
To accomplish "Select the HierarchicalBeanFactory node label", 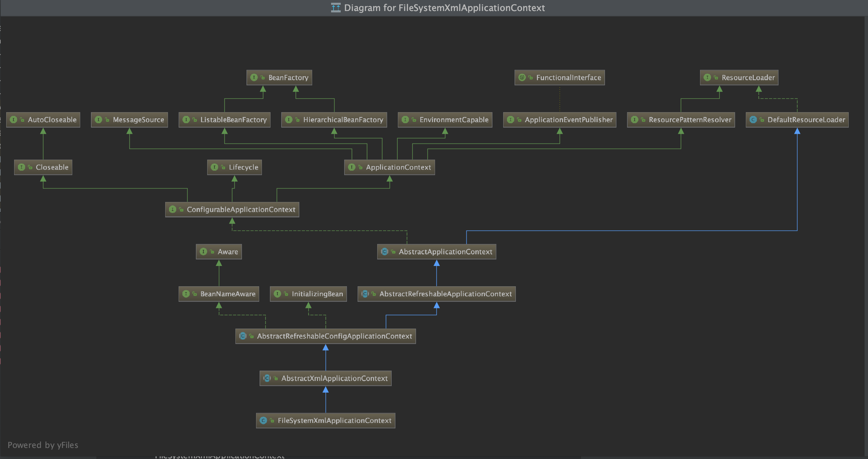I will pos(343,120).
